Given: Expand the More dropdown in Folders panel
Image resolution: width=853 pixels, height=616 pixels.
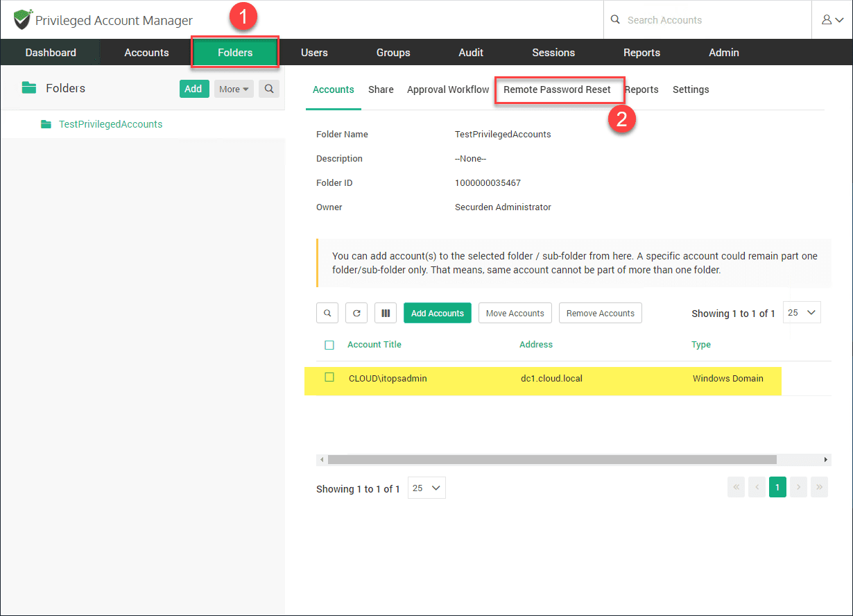Looking at the screenshot, I should point(234,89).
